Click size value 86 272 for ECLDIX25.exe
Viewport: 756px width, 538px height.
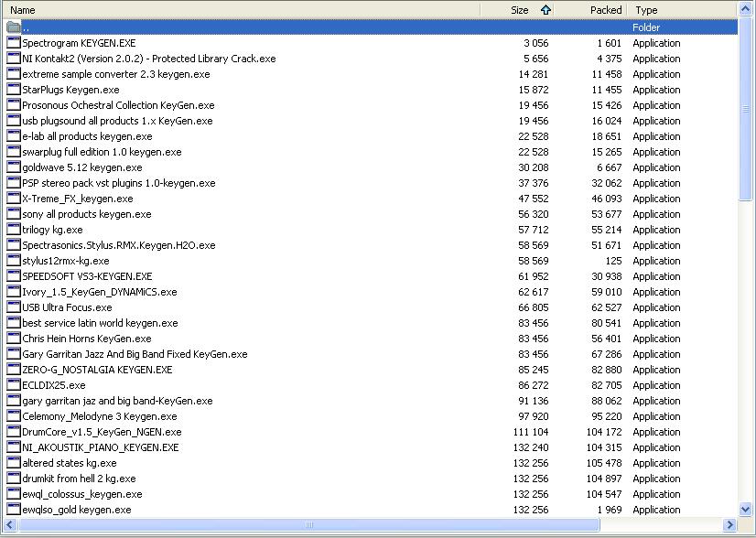(x=534, y=385)
